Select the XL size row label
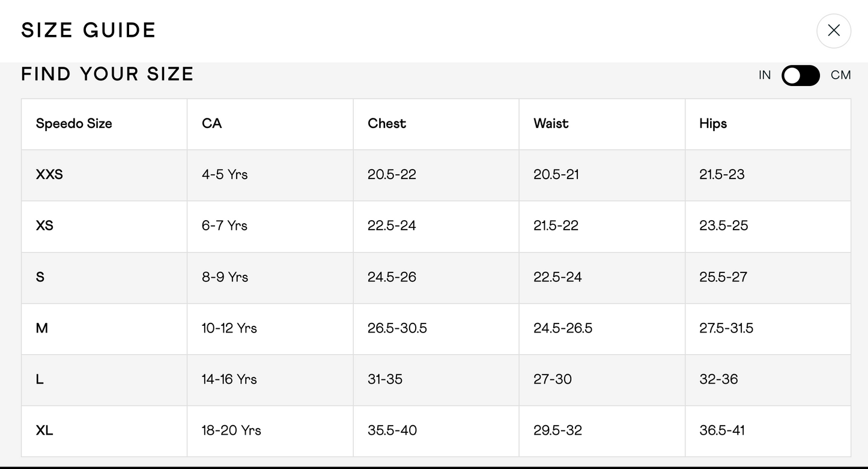The image size is (868, 469). click(x=44, y=430)
